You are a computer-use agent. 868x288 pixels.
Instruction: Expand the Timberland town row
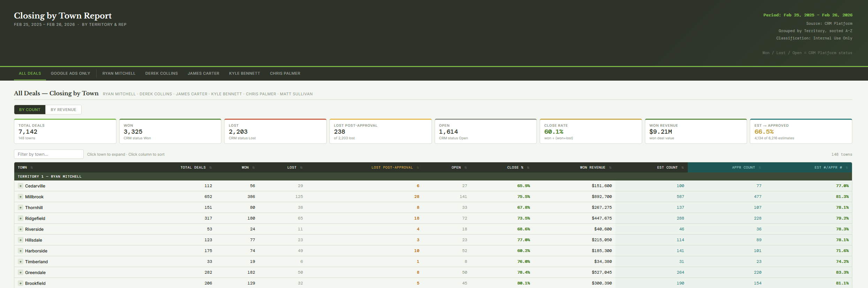[21, 262]
